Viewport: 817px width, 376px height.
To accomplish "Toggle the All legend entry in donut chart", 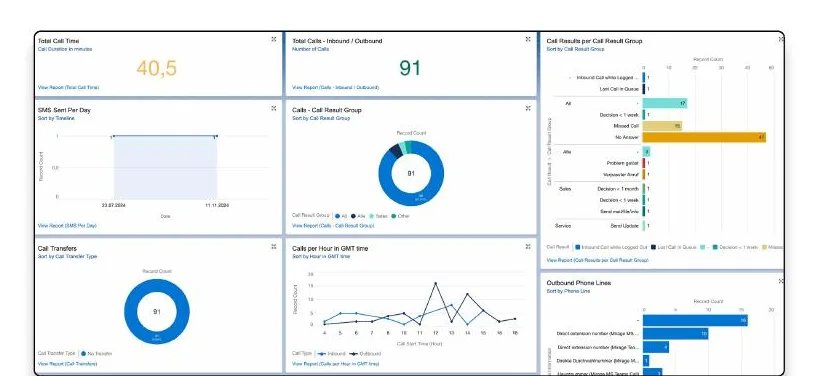I will [x=341, y=216].
